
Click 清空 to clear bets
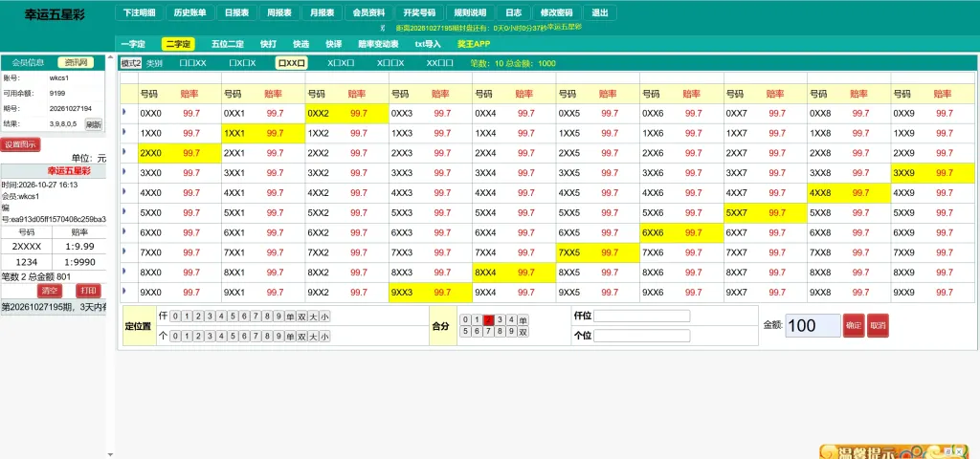[x=50, y=291]
